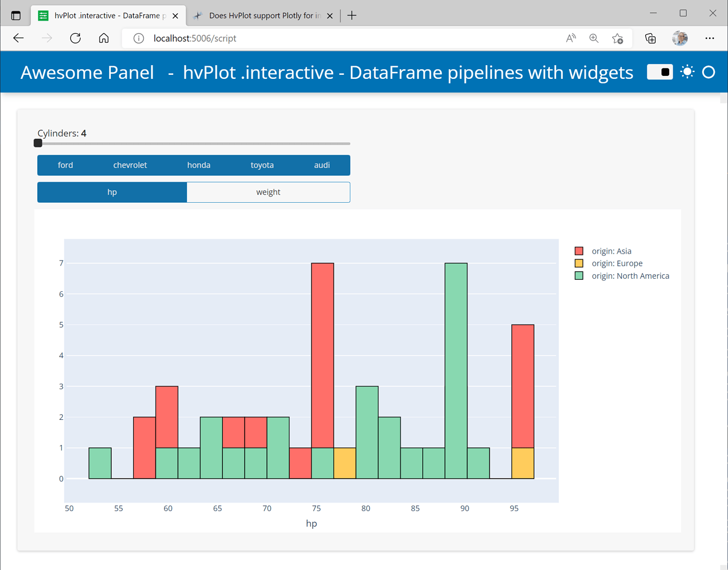Screen dimensions: 728x570
Task: Open the user profile avatar menu
Action: click(680, 38)
